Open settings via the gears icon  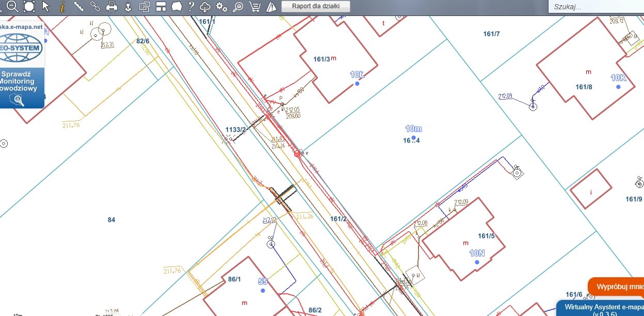coord(222,6)
